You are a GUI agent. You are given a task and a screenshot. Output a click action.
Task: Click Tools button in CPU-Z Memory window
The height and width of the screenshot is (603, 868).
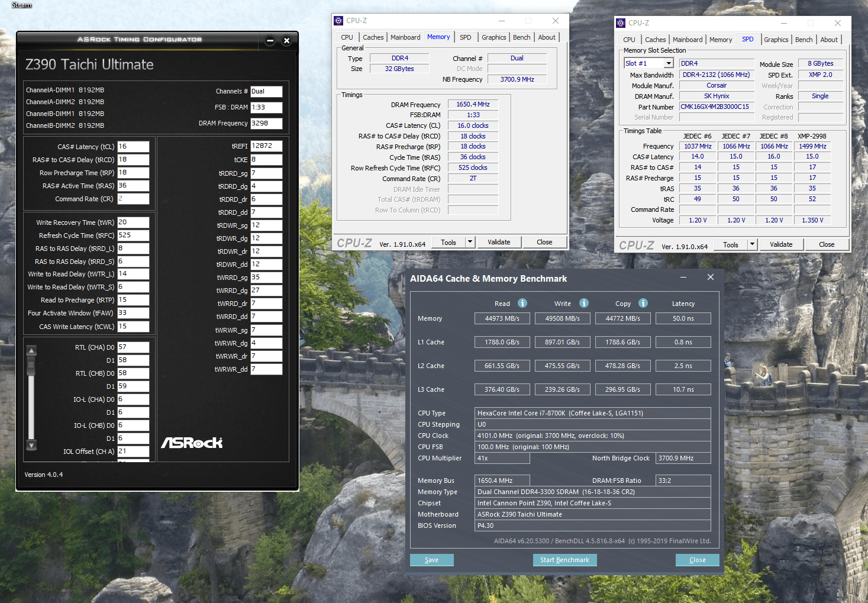coord(448,242)
